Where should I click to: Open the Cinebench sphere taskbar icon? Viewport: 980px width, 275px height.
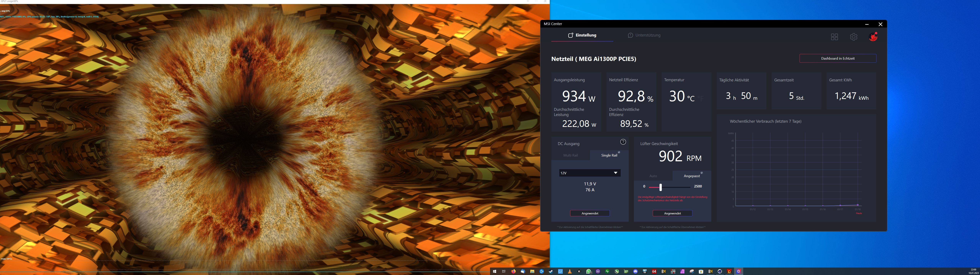720,271
